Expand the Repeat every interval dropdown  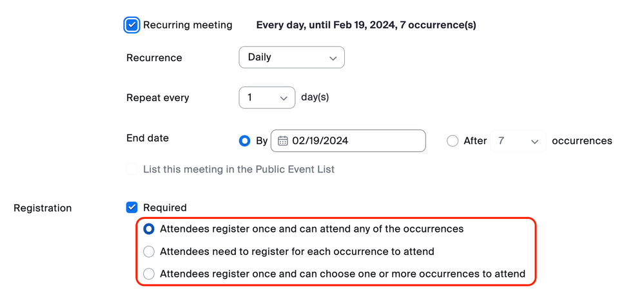tap(266, 98)
